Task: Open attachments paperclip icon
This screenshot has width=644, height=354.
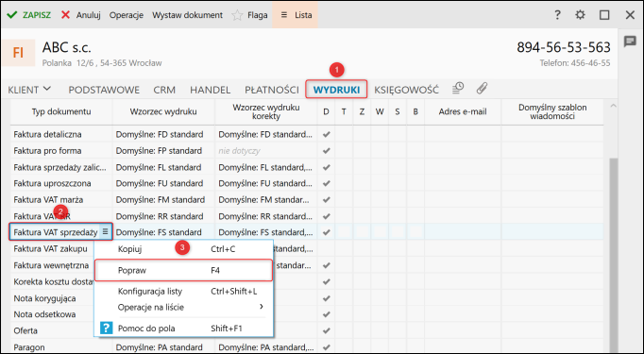Action: click(x=482, y=88)
